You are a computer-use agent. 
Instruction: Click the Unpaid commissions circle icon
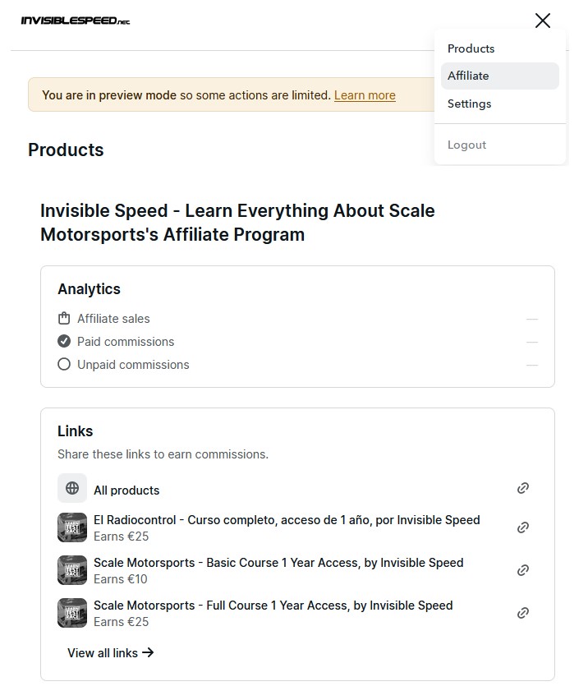coord(64,364)
